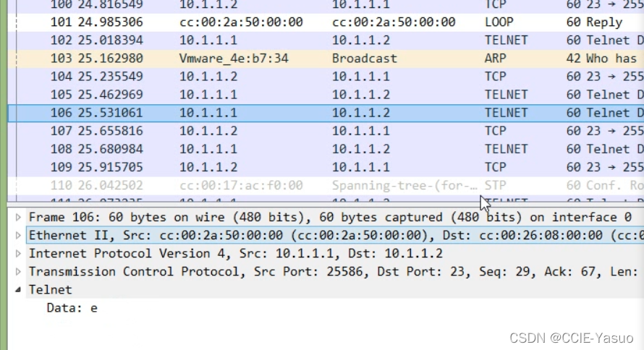644x350 pixels.
Task: Click time value 25.531061
Action: pyautogui.click(x=111, y=113)
